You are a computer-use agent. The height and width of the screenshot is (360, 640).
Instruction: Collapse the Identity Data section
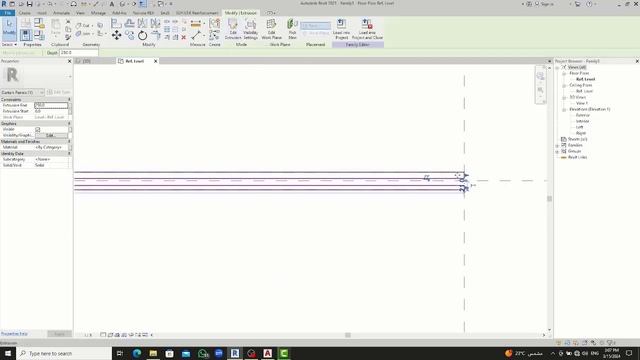pyautogui.click(x=69, y=153)
